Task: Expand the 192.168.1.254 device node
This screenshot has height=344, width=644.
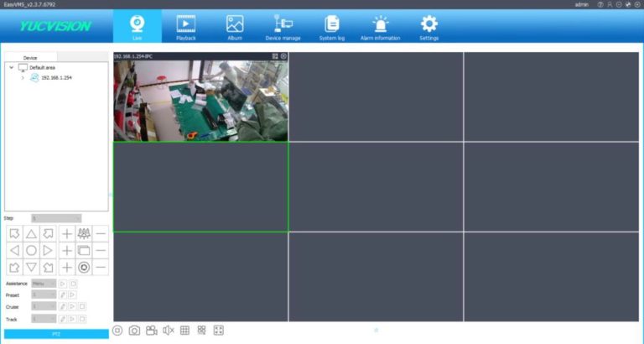Action: click(23, 77)
